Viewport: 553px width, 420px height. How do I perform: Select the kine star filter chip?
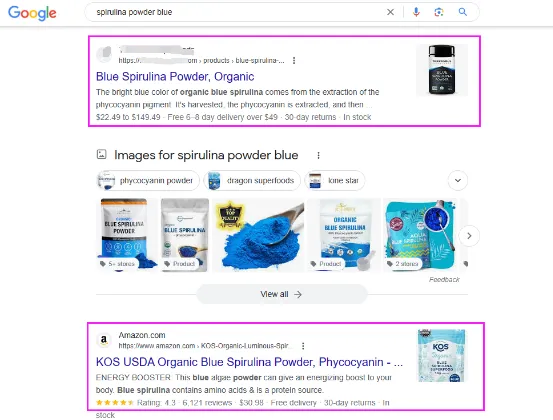point(335,181)
